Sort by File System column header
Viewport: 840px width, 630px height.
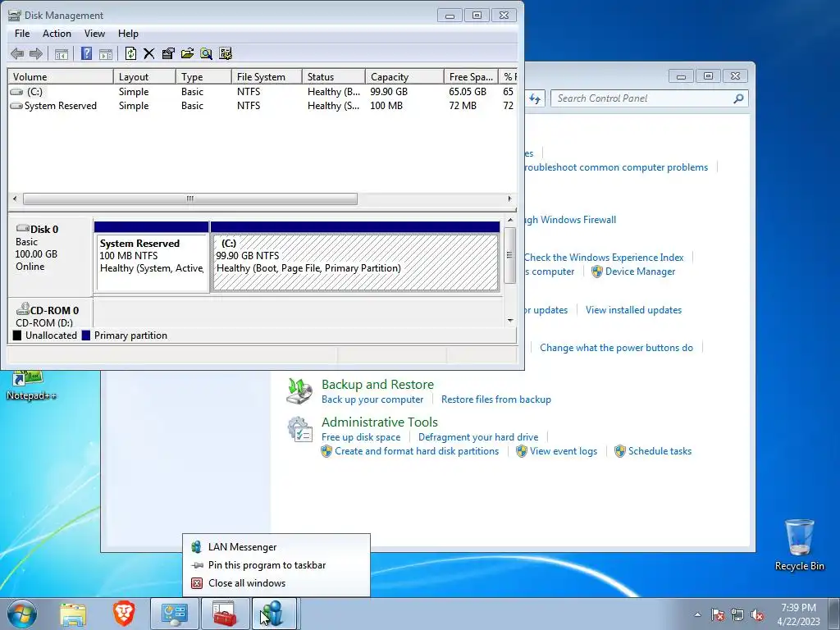267,76
